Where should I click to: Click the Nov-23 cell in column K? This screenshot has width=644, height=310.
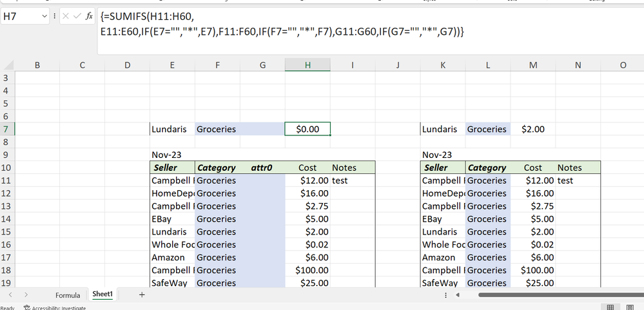click(x=443, y=155)
